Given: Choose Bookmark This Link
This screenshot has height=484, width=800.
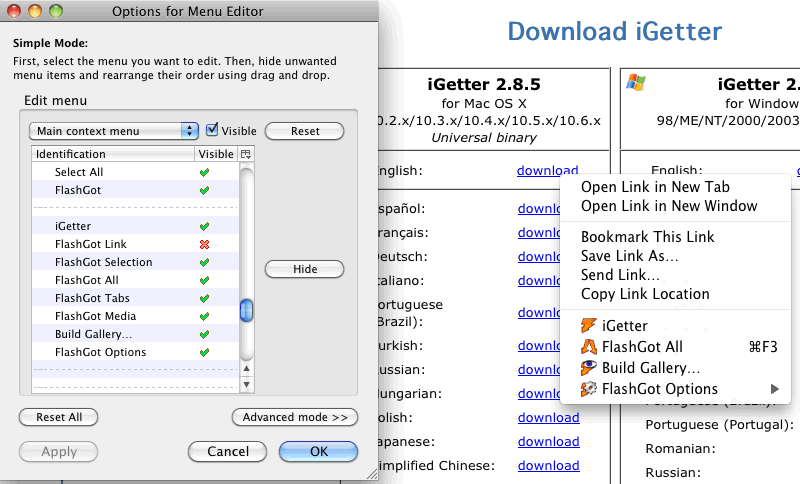Looking at the screenshot, I should coord(647,237).
